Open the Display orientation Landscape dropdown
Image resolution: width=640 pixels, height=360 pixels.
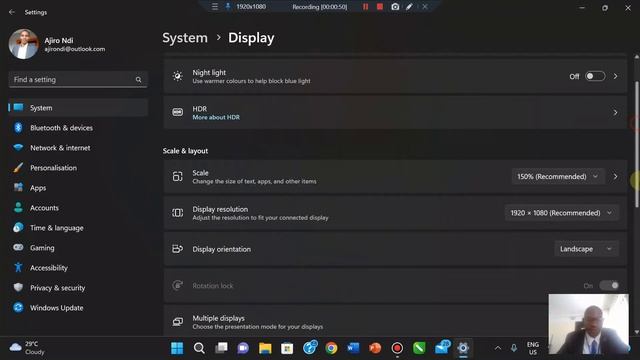586,249
